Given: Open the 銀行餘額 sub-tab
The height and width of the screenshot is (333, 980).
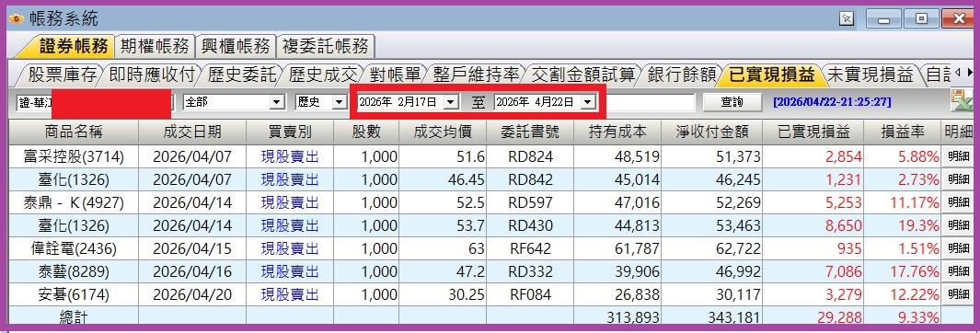Looking at the screenshot, I should pyautogui.click(x=681, y=75).
